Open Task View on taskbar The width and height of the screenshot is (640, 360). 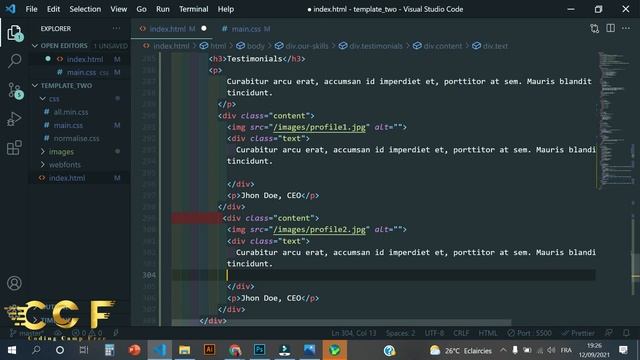[x=84, y=350]
